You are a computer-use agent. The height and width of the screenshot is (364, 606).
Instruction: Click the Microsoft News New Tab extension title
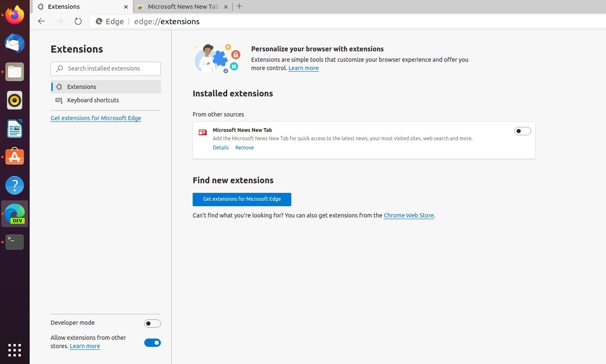click(242, 130)
